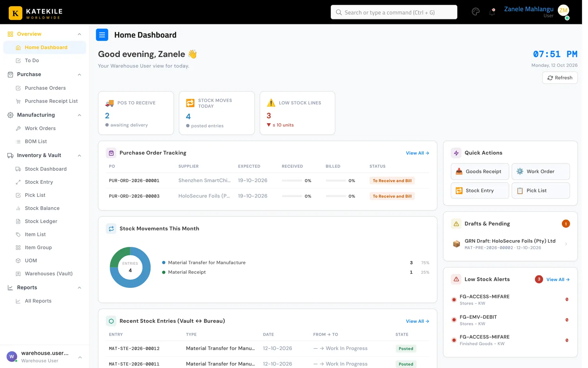Collapse the Manufacturing sidebar section
Viewport: 588px width, 368px height.
point(79,115)
